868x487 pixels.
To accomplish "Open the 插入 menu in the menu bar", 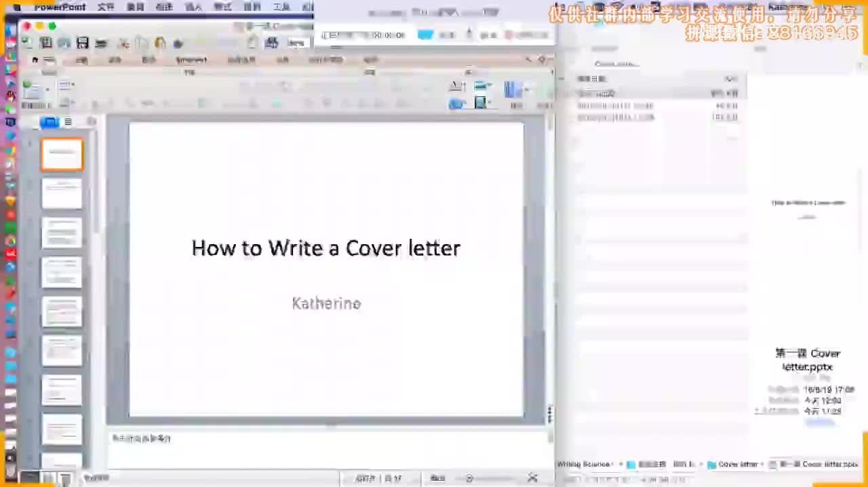I will point(193,7).
